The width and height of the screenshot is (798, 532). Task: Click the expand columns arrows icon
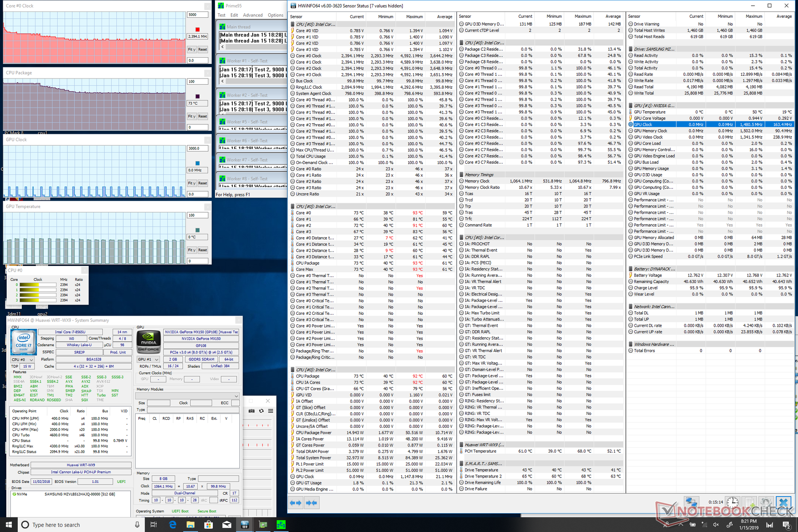point(296,503)
